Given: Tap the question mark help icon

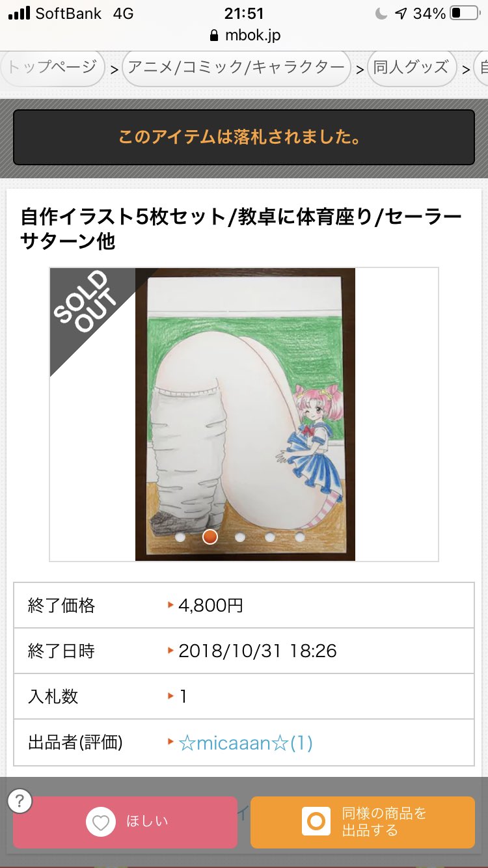Looking at the screenshot, I should (x=20, y=800).
